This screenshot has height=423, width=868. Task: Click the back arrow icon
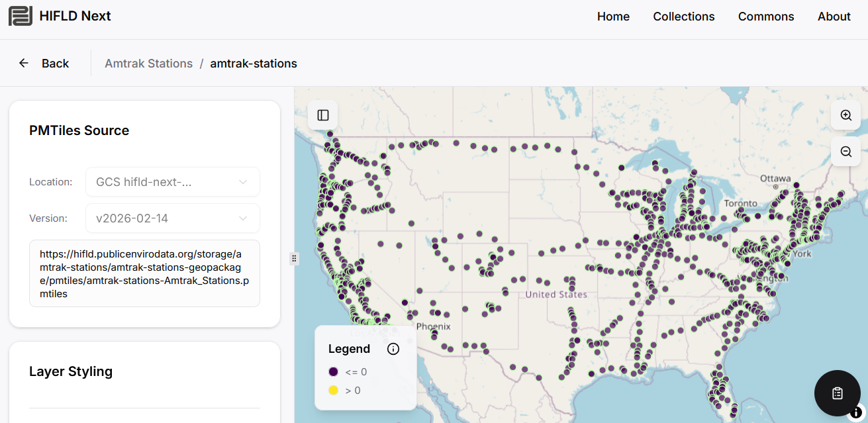point(24,63)
